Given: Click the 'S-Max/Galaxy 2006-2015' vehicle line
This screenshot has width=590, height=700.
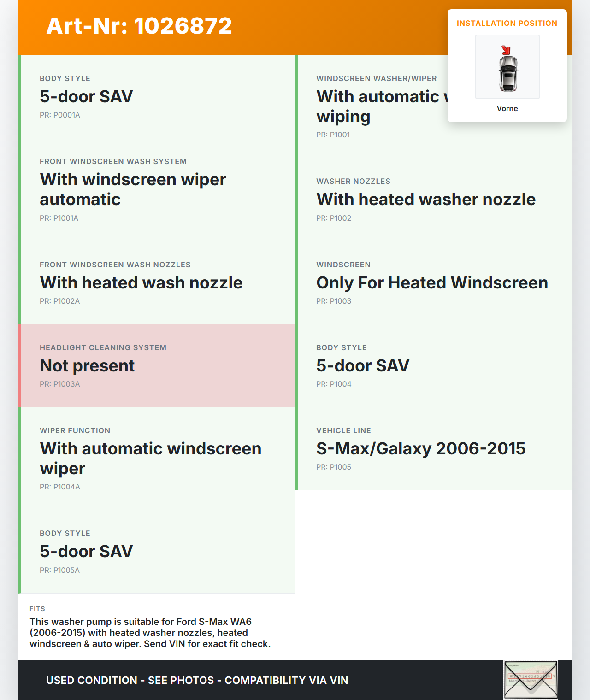Looking at the screenshot, I should [x=420, y=448].
